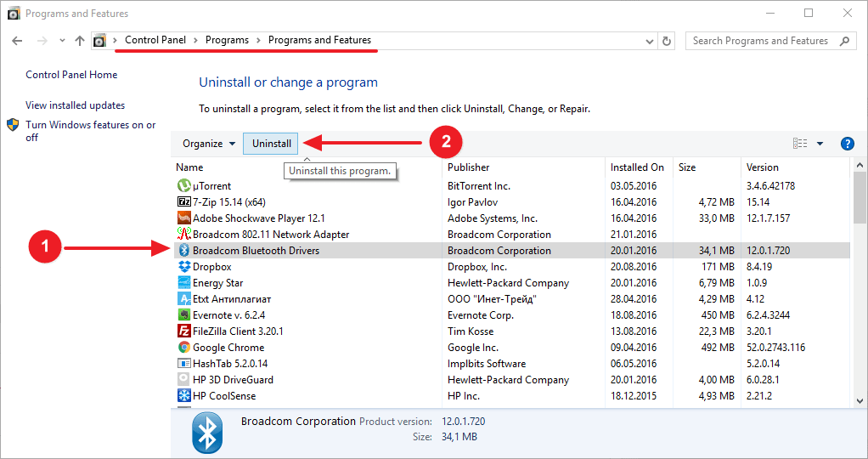
Task: Open Turn Windows features on or off
Action: (91, 131)
